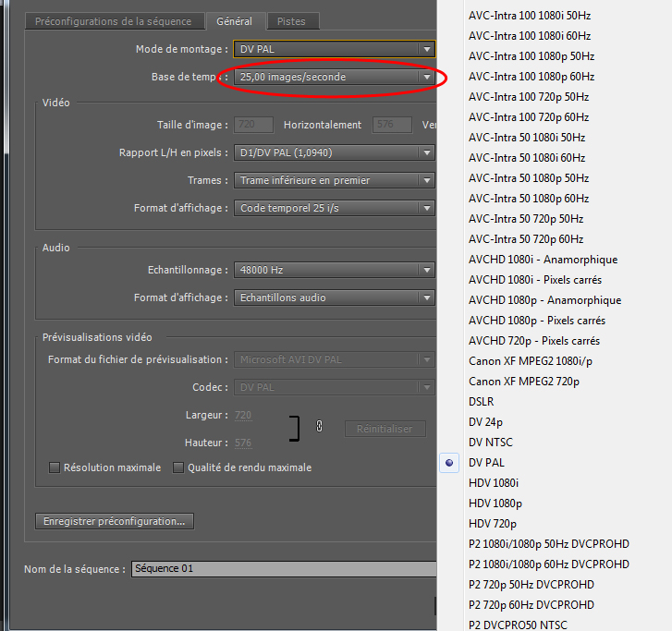Choose AVC-Intra 100 1080i 50Hz
672x631 pixels.
[530, 16]
